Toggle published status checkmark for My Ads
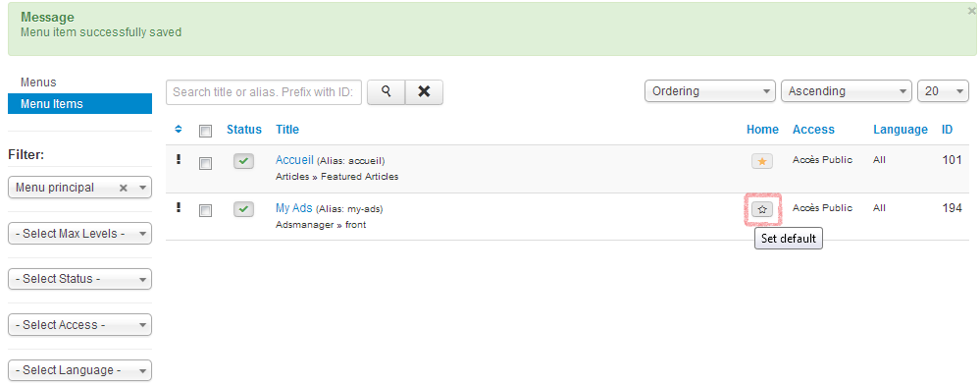Viewport: 980px width, 385px height. 243,210
